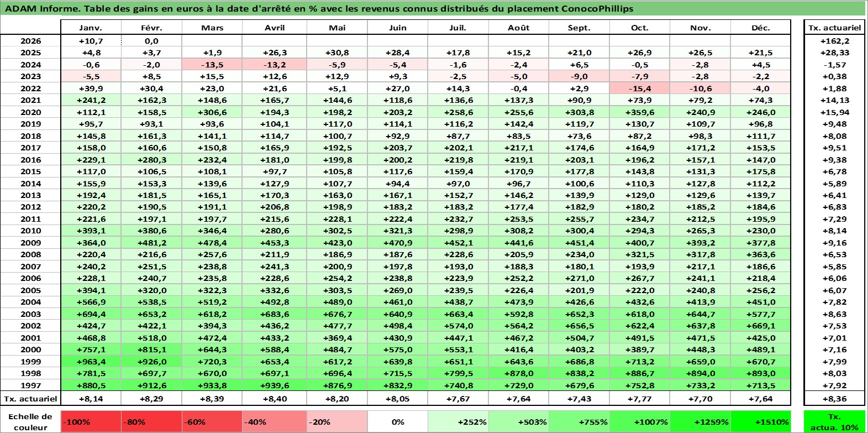
Task: Click the Mars column header
Action: point(212,28)
